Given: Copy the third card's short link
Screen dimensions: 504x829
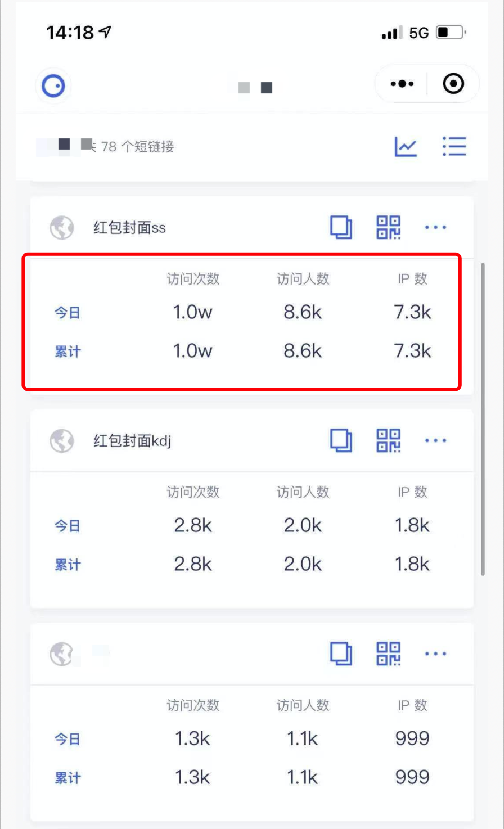Looking at the screenshot, I should click(341, 654).
